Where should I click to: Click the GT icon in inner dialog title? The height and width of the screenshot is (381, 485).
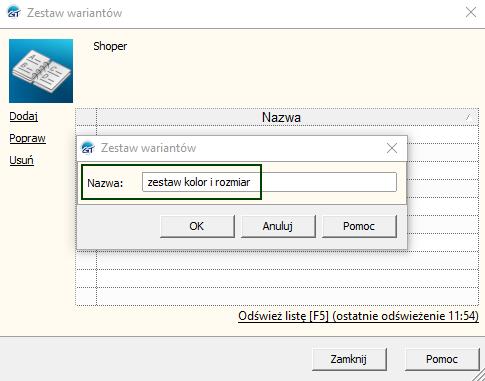pos(88,148)
